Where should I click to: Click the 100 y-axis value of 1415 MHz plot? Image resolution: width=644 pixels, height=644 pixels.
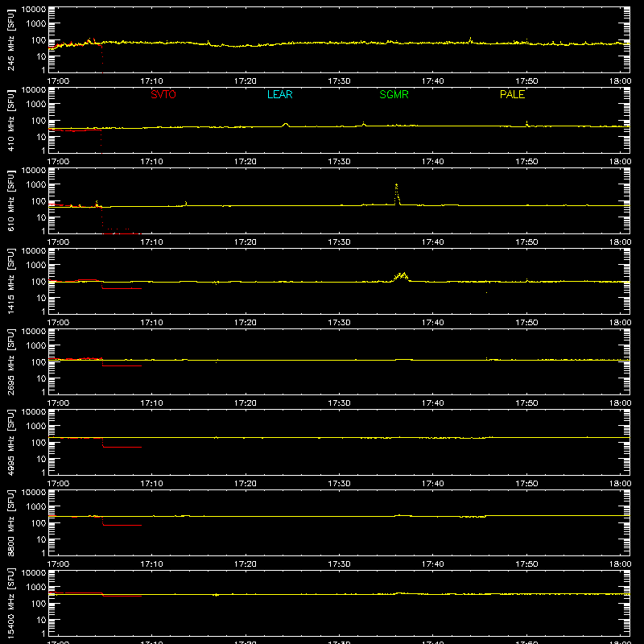[39, 282]
